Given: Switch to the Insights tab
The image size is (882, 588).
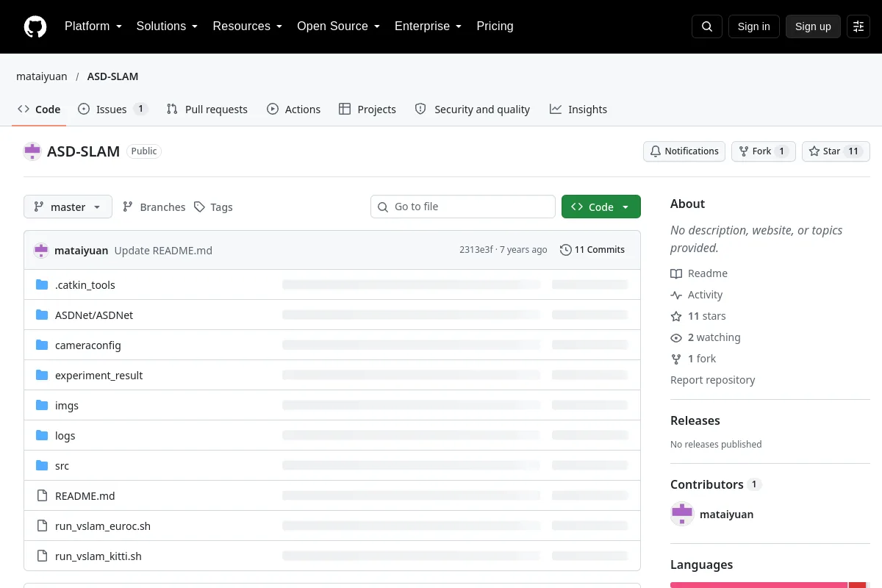Looking at the screenshot, I should 578,110.
